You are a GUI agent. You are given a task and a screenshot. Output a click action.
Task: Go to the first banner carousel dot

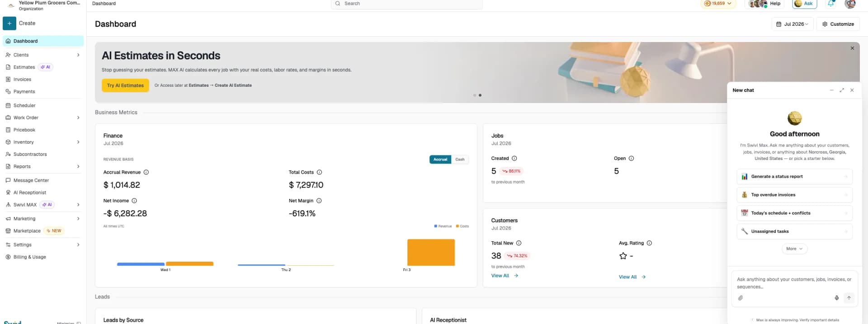[475, 95]
